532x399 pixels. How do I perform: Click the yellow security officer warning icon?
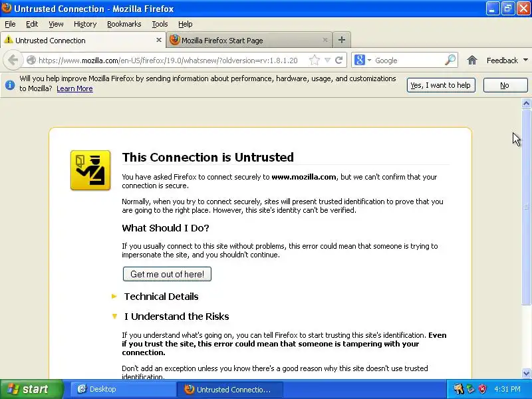90,170
